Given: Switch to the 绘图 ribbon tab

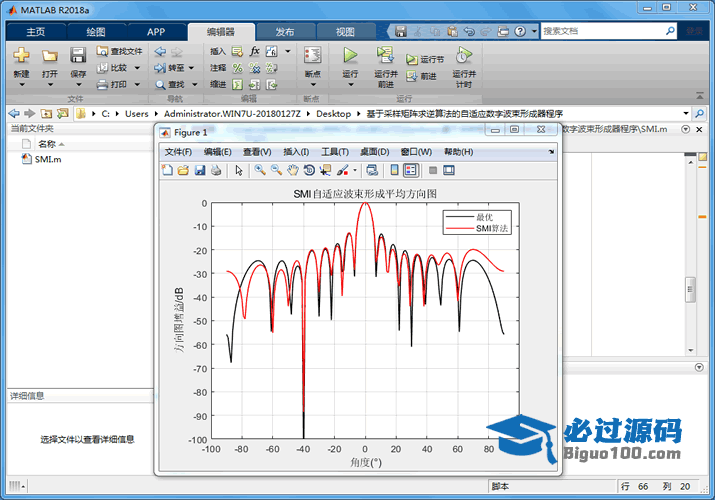Looking at the screenshot, I should (x=95, y=32).
